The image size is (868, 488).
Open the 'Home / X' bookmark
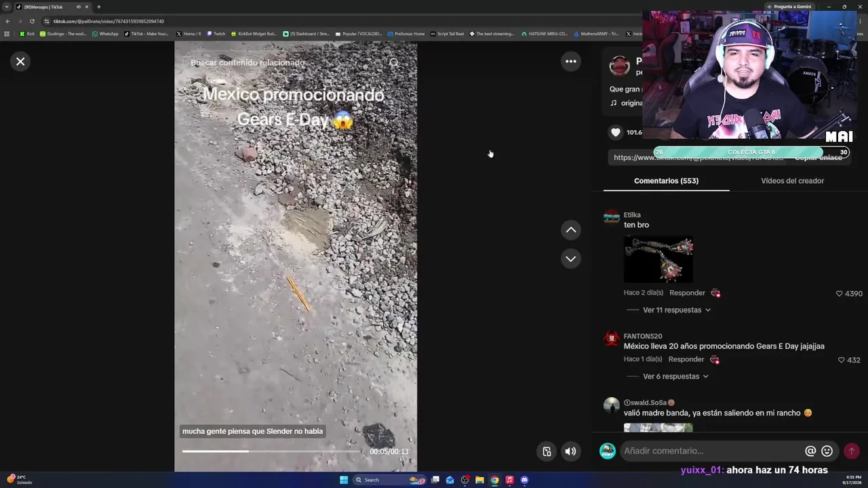coord(189,34)
